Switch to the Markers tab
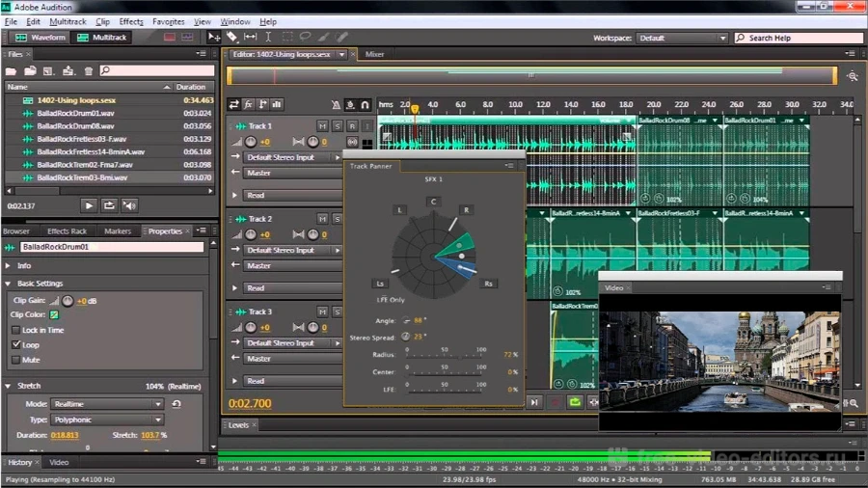 (x=118, y=231)
